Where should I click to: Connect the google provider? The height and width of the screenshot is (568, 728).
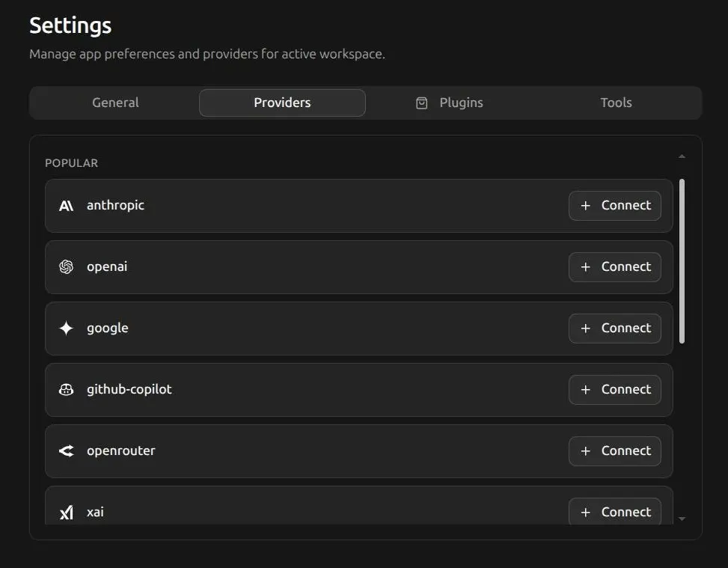point(615,329)
